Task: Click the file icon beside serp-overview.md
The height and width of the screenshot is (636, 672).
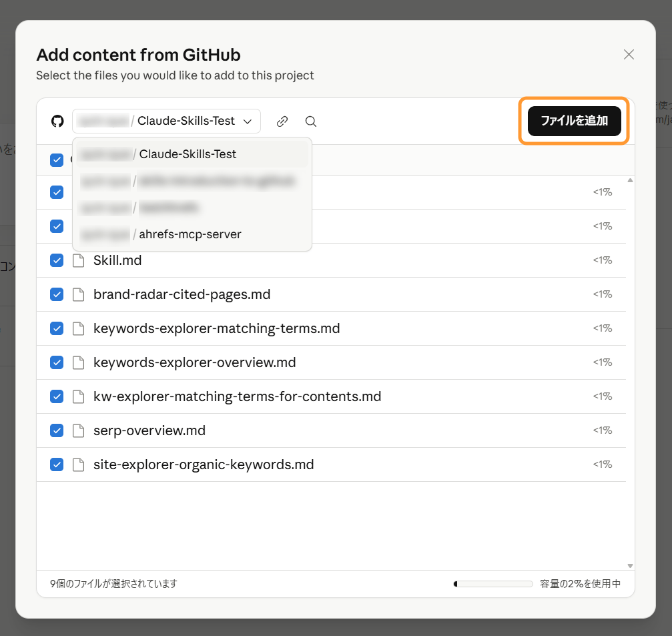Action: pos(79,430)
